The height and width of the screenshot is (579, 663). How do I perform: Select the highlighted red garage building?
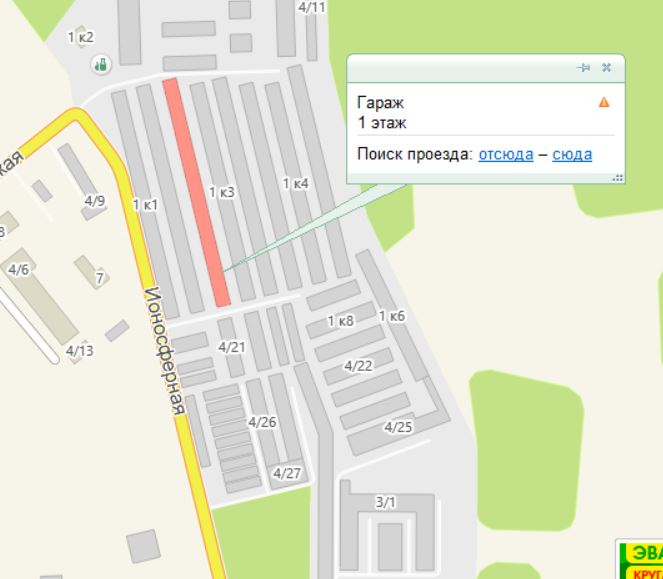click(197, 192)
